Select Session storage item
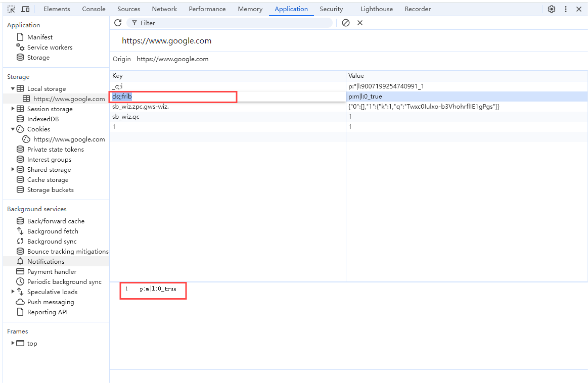This screenshot has height=383, width=588. click(x=50, y=109)
